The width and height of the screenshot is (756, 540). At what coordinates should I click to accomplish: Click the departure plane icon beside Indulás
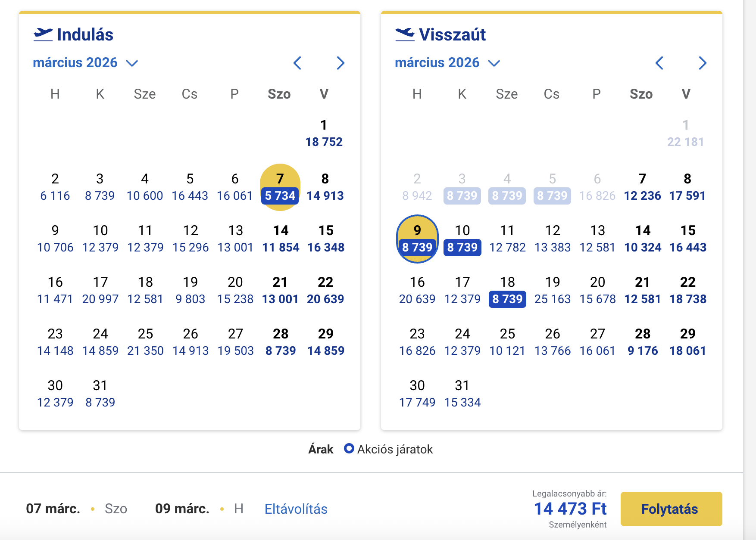(x=43, y=34)
